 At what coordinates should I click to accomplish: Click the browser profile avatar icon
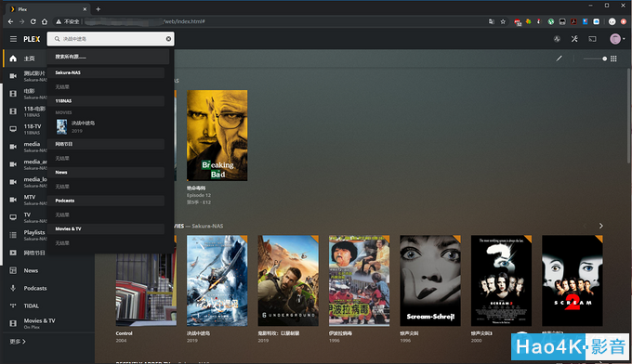[612, 21]
